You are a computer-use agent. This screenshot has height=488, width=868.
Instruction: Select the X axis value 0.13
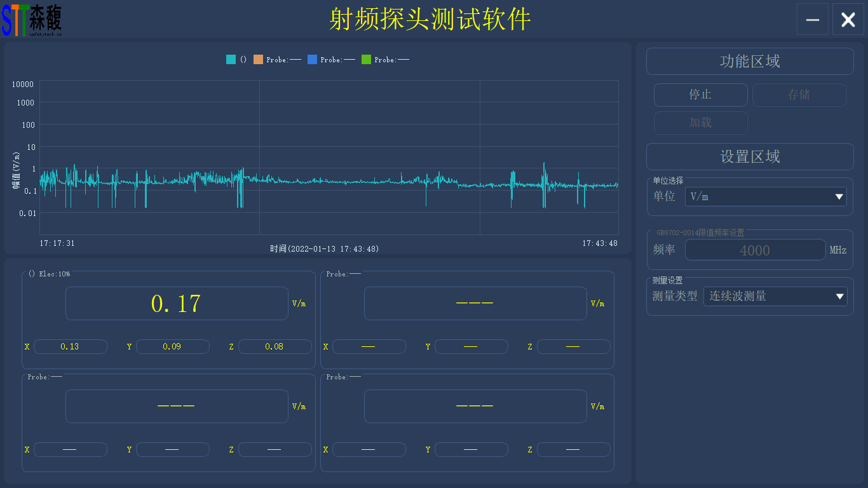[x=70, y=347]
